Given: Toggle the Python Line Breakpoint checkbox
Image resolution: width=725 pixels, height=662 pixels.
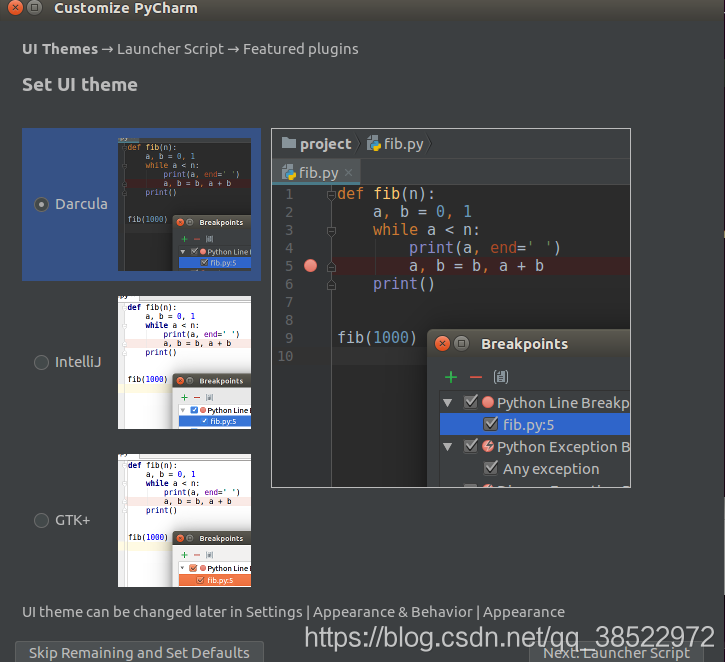Looking at the screenshot, I should click(471, 402).
